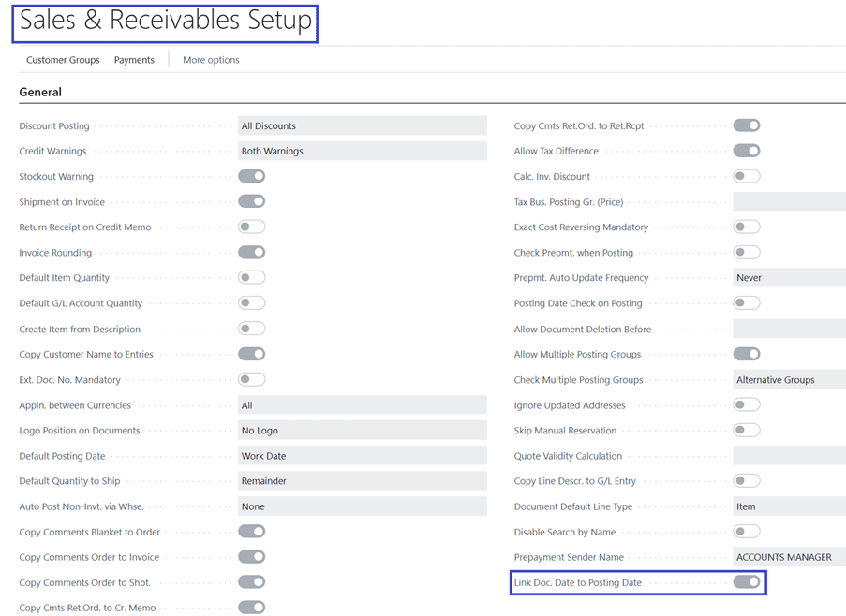The width and height of the screenshot is (846, 616).
Task: Enable Return Receipt on Credit Memo
Action: [251, 227]
